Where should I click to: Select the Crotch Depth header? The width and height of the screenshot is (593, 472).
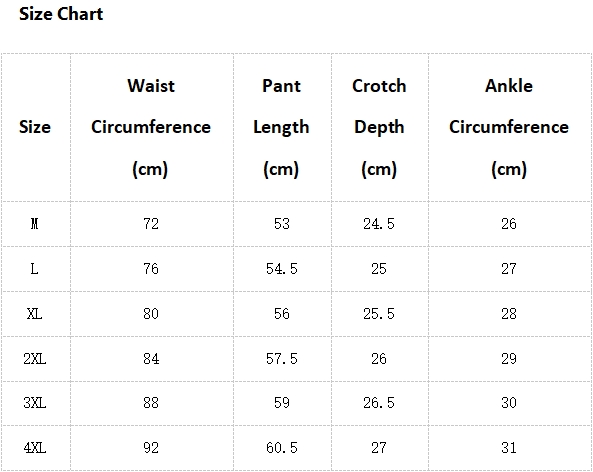point(379,127)
